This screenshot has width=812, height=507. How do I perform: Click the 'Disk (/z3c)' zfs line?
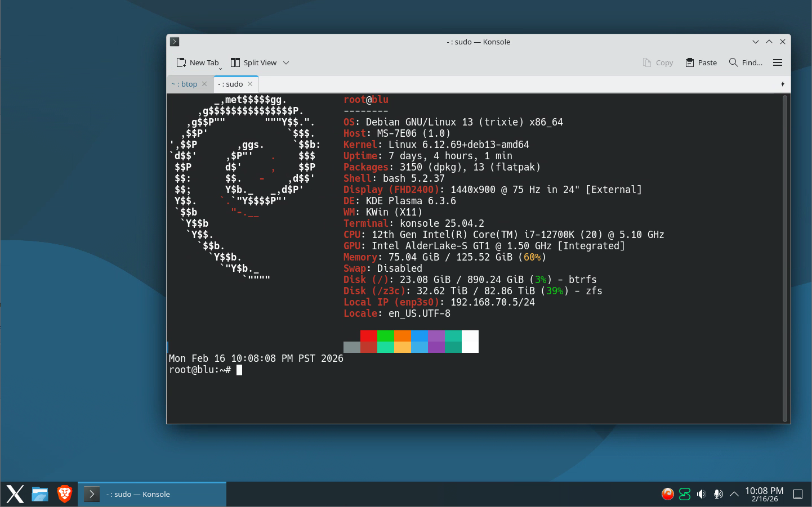[x=473, y=291]
